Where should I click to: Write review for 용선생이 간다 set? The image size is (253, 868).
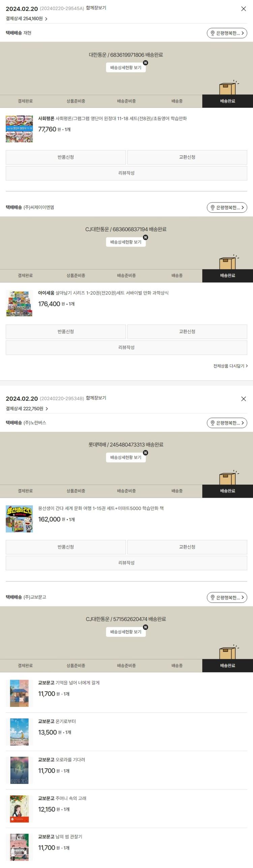click(126, 563)
